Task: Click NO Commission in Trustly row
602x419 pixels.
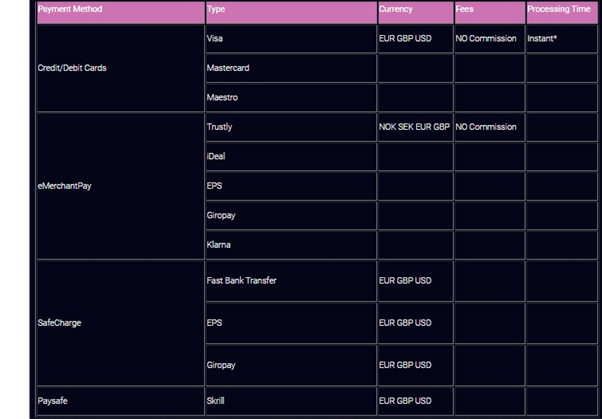Action: point(490,127)
